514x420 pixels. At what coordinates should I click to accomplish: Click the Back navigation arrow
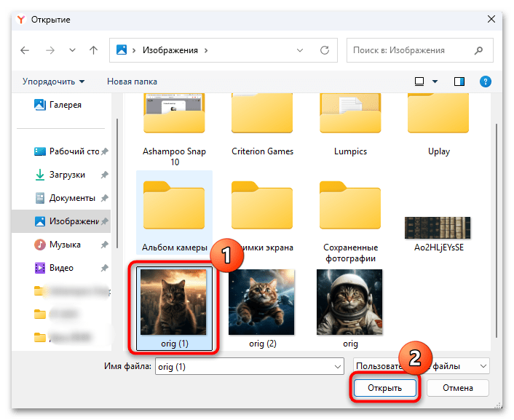[x=25, y=51]
